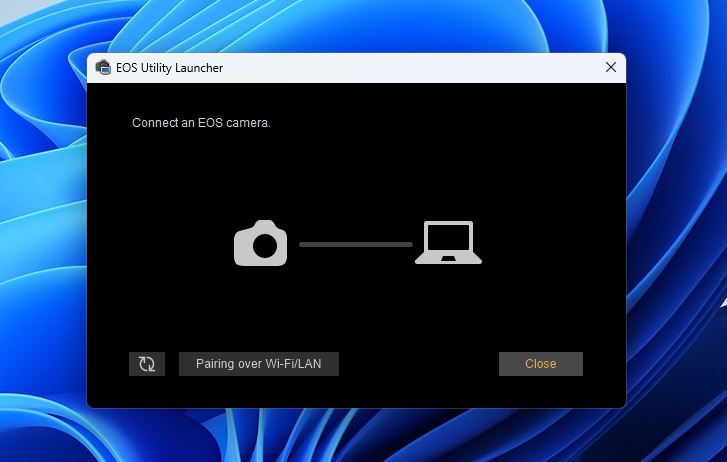The width and height of the screenshot is (727, 462).
Task: Click the refresh connection icon button
Action: pyautogui.click(x=147, y=364)
